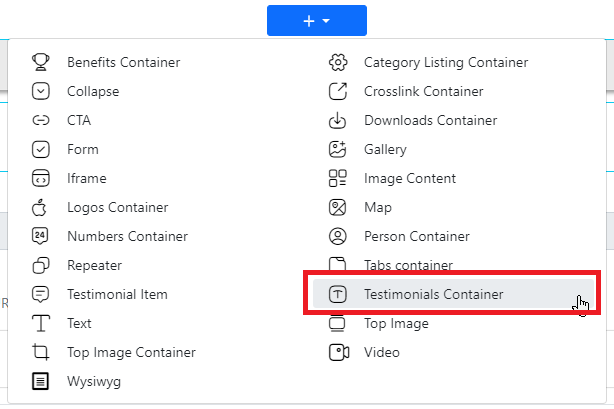Open the blue plus add-component dropdown
614x409 pixels.
click(x=316, y=20)
